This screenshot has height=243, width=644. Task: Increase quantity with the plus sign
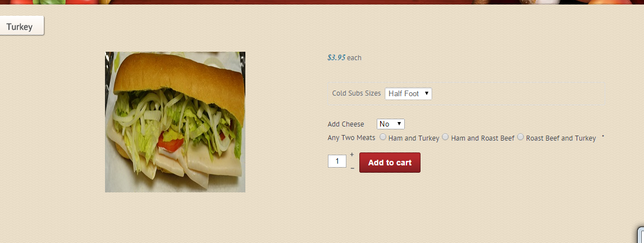click(352, 155)
